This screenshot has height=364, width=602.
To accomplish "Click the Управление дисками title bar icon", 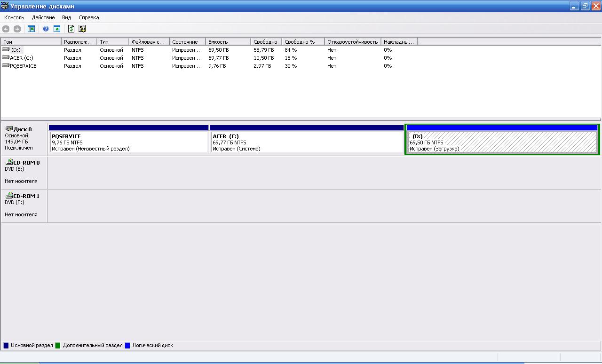I will point(5,6).
